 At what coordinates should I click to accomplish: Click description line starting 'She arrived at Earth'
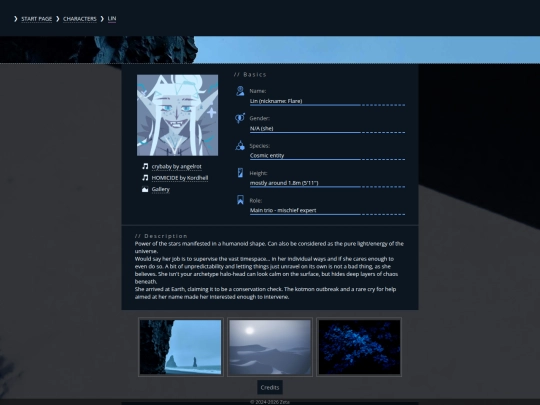265,289
